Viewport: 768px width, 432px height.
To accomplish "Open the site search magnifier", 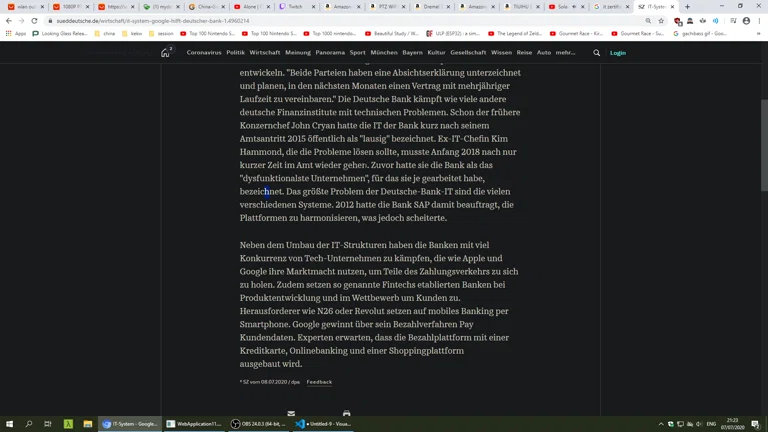I will click(x=597, y=53).
